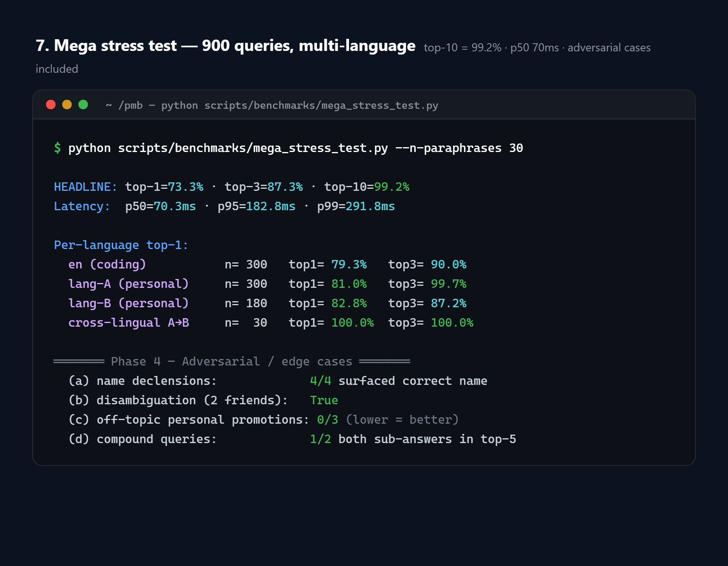Screen dimensions: 728x566
Task: Click the lang-B top3 value '87.2%'
Action: (449, 303)
